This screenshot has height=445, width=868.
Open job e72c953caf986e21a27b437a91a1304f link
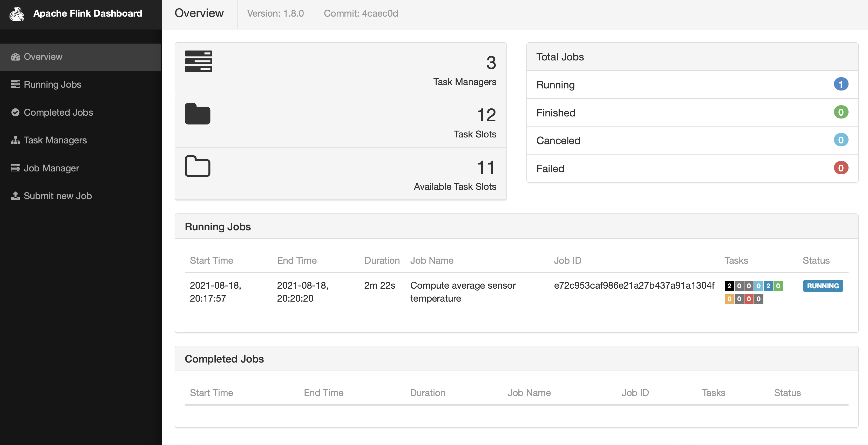coord(634,286)
